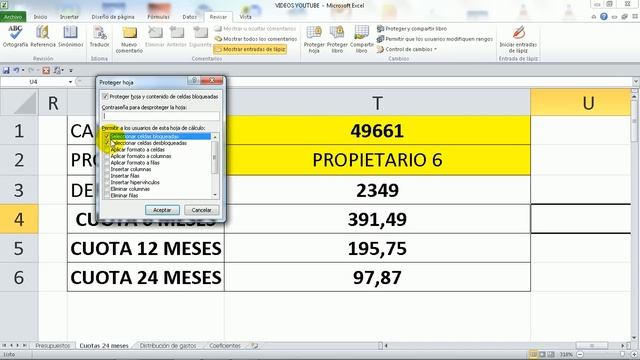Add a Nuevo comentario
This screenshot has height=360, width=640.
click(129, 40)
